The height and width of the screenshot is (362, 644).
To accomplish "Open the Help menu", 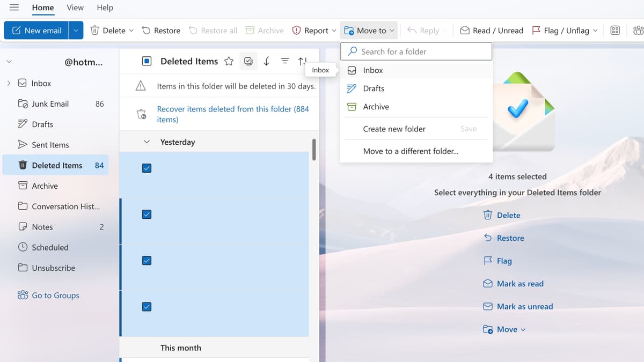I will point(105,8).
